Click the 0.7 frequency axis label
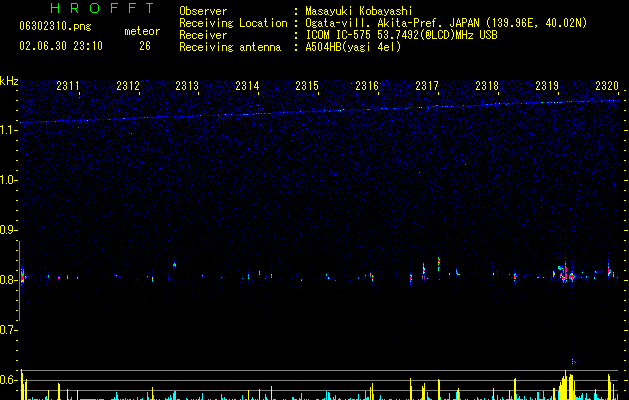This screenshot has height=400, width=629. 9,330
